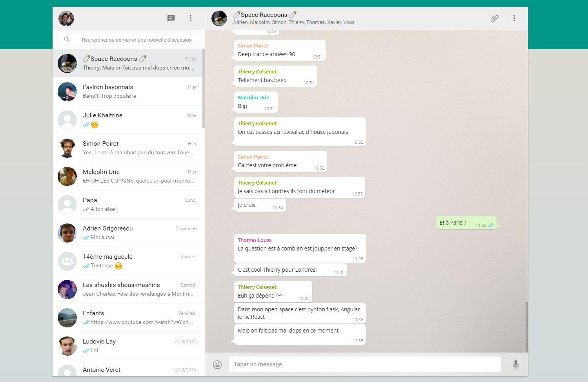Select the Papa chat

coord(128,205)
